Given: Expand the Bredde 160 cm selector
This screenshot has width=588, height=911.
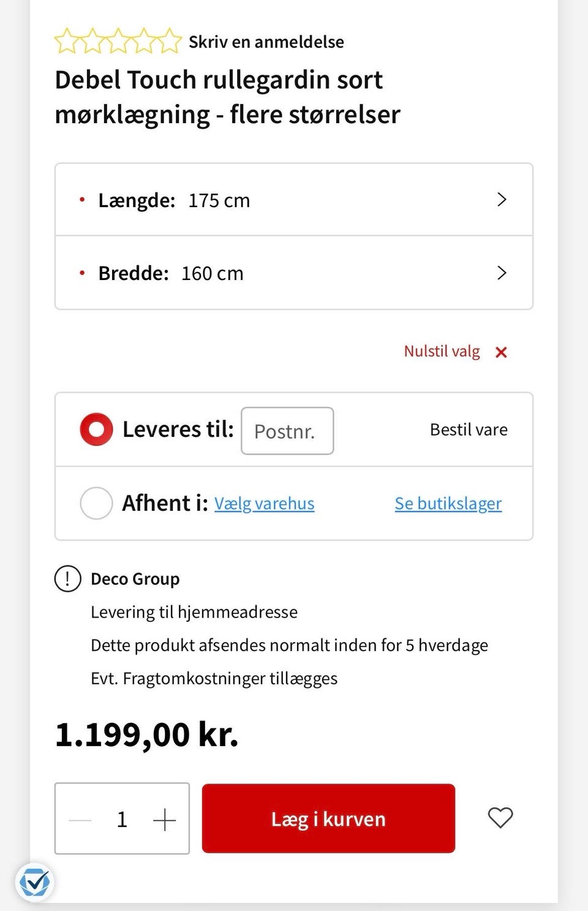Looking at the screenshot, I should pos(294,273).
